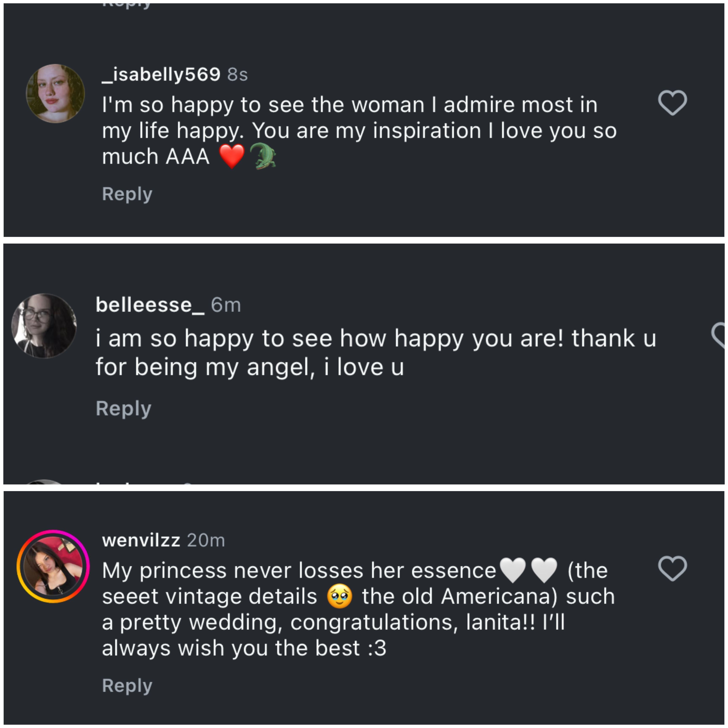Click the 6m timestamp

click(x=226, y=305)
